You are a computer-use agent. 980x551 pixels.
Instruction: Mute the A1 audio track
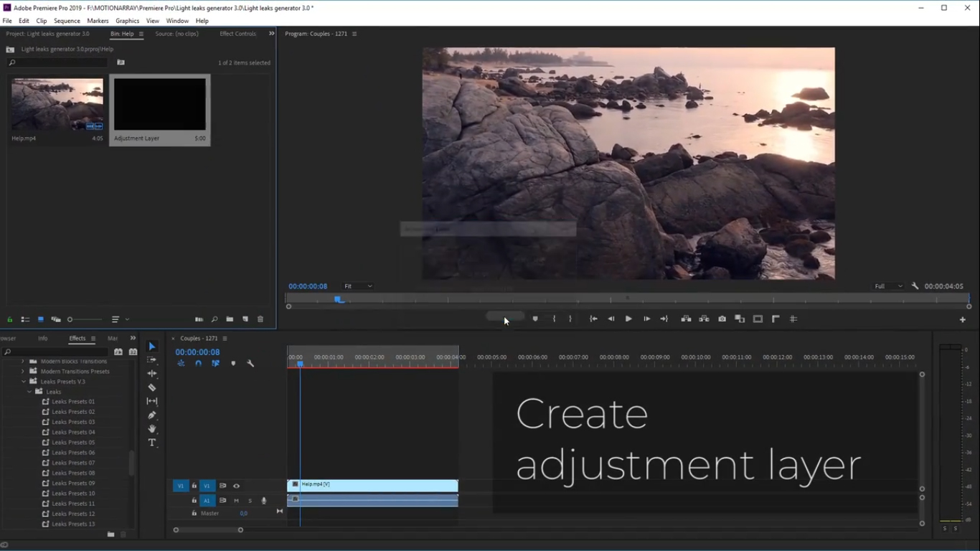click(x=237, y=500)
